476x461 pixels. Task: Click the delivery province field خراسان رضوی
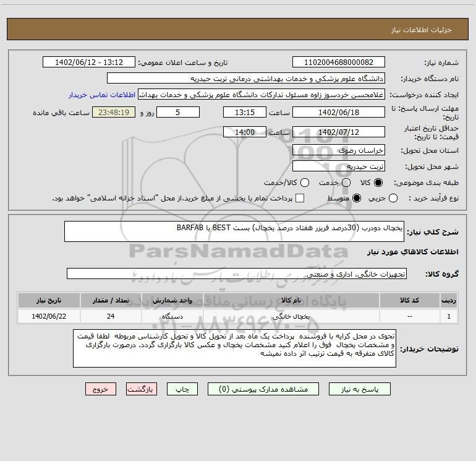(x=339, y=150)
